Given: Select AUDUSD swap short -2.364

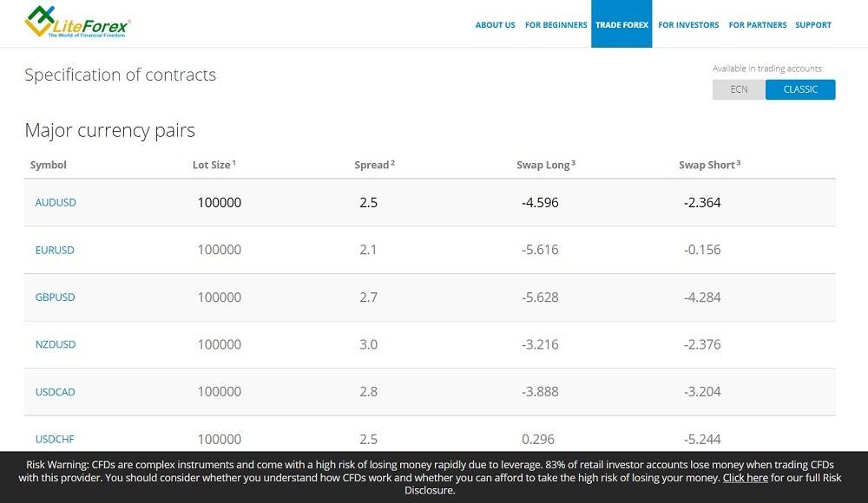Looking at the screenshot, I should (x=702, y=203).
